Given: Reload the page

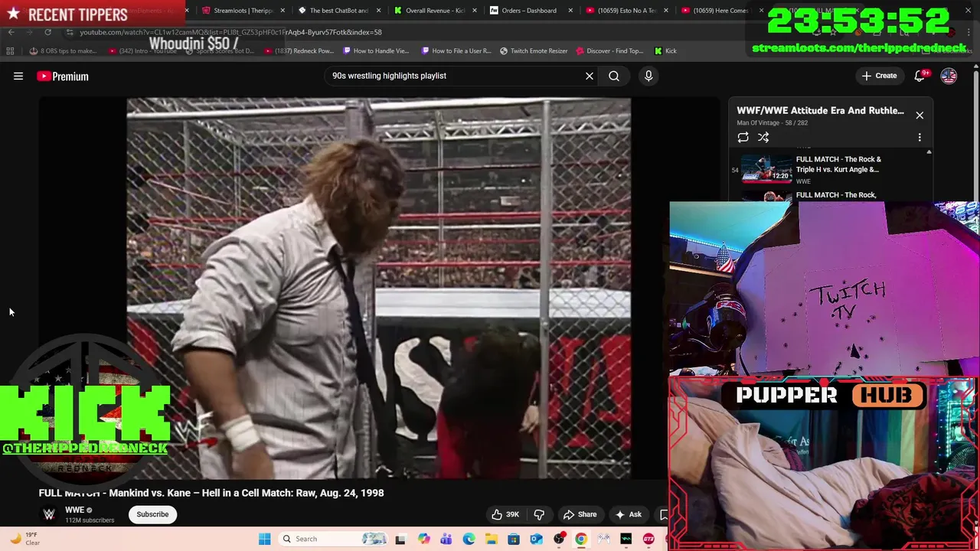Looking at the screenshot, I should pyautogui.click(x=47, y=32).
